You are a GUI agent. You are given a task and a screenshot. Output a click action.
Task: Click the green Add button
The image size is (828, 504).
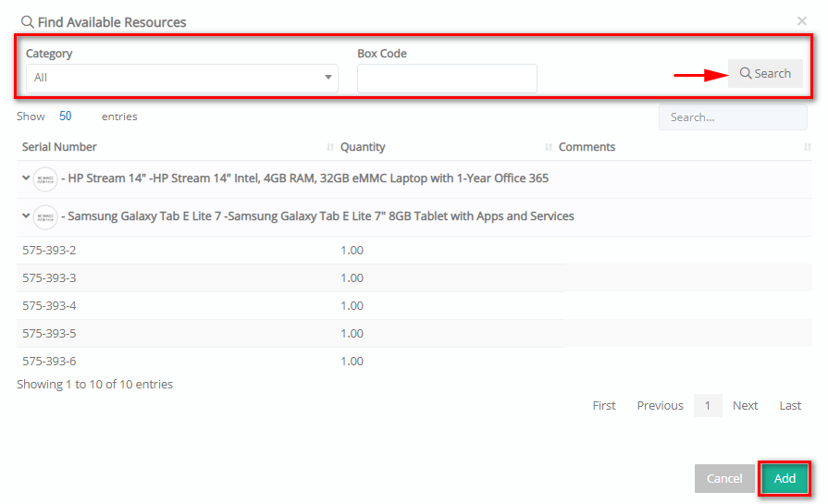click(x=785, y=479)
